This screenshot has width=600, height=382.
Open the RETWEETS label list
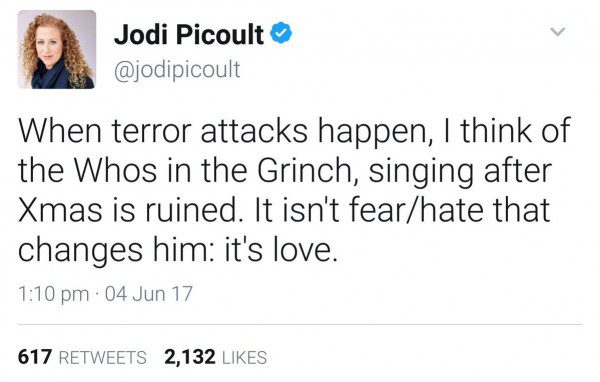point(103,358)
